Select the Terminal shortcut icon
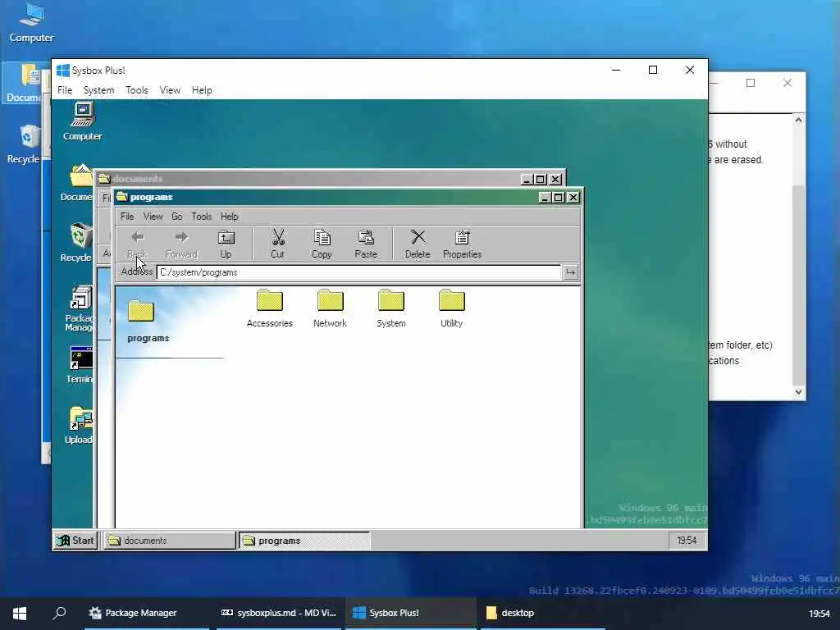840x630 pixels. [80, 365]
